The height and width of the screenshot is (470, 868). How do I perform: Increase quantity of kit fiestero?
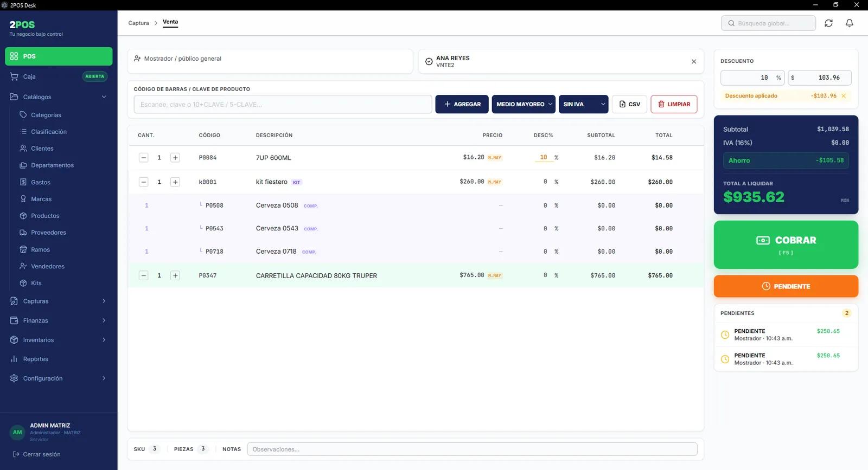(175, 182)
